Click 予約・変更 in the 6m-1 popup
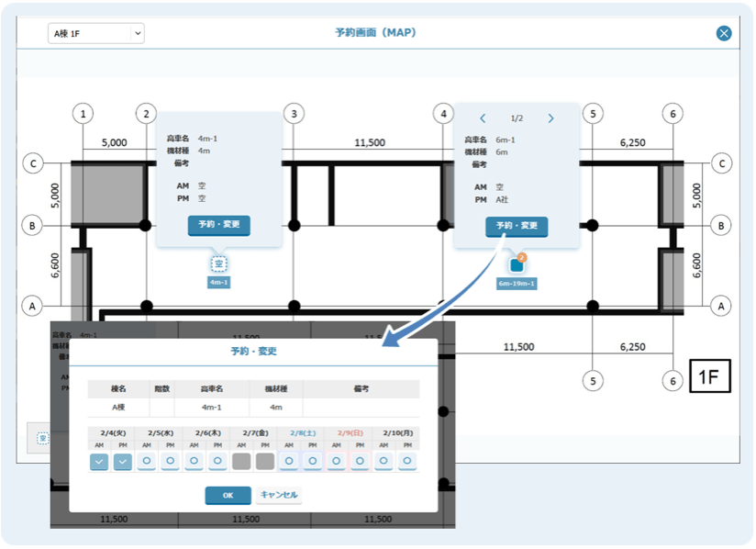This screenshot has height=549, width=756. point(517,226)
